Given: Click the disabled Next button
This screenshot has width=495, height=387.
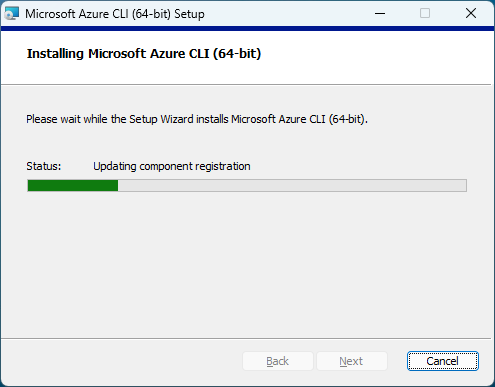Looking at the screenshot, I should (351, 361).
